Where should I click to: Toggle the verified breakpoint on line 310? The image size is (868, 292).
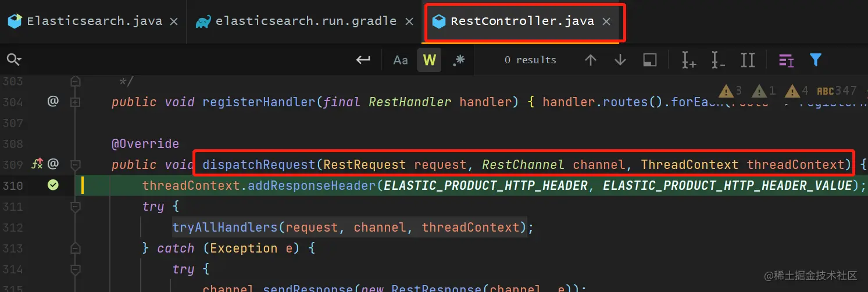click(x=53, y=185)
